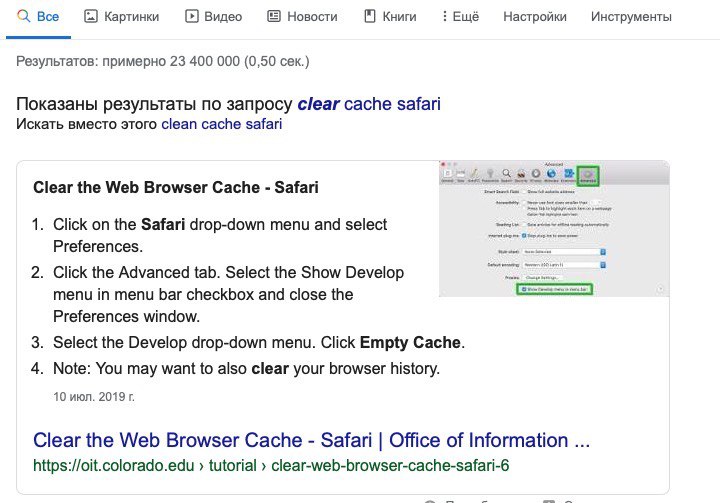
Task: Follow corrected query link clear cache safari
Action: coord(369,104)
